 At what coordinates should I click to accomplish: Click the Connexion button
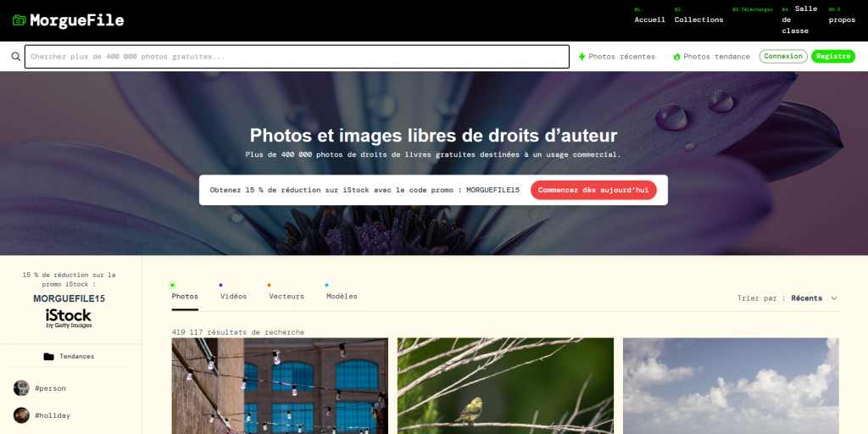[783, 57]
